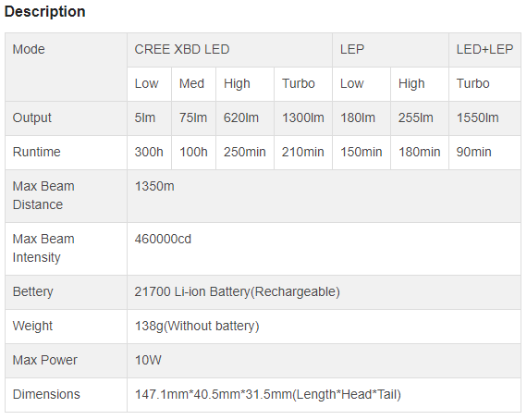Select the Dimensions row label

coord(46,394)
